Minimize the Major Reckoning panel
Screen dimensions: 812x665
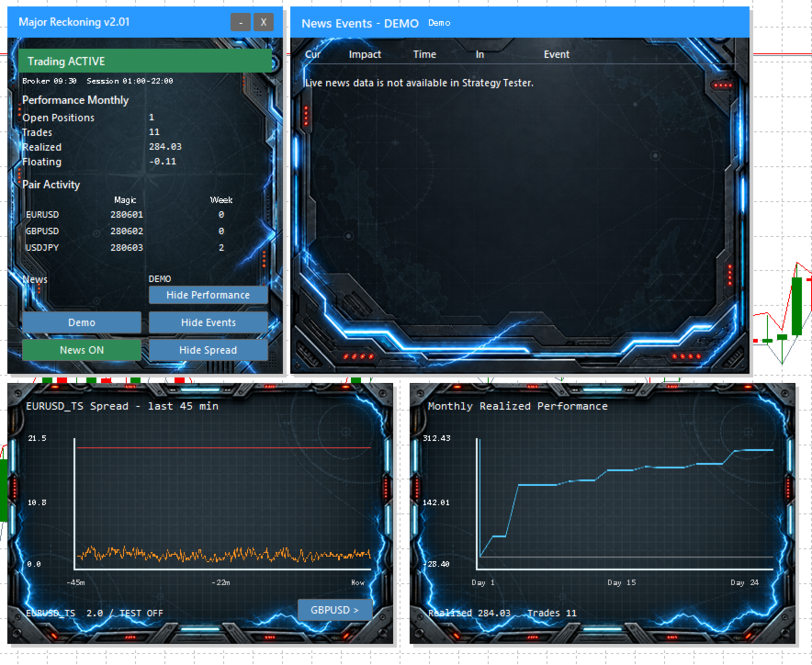241,22
